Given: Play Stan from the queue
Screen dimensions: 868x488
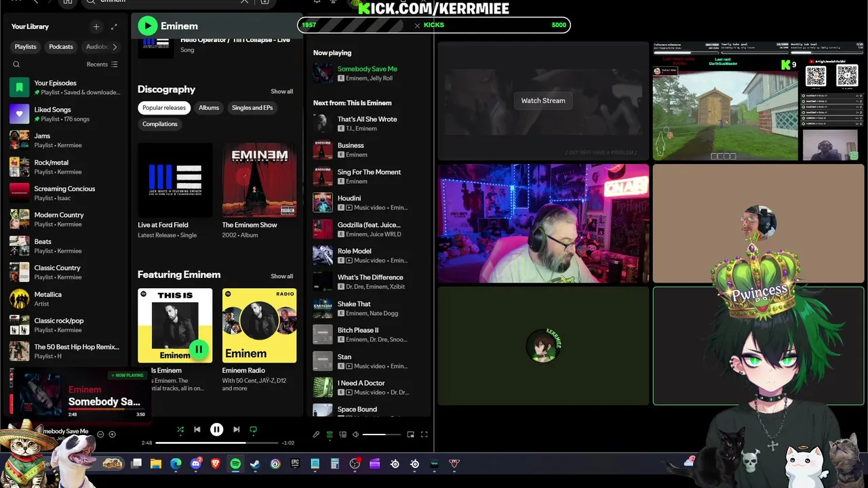Looking at the screenshot, I should tap(370, 361).
